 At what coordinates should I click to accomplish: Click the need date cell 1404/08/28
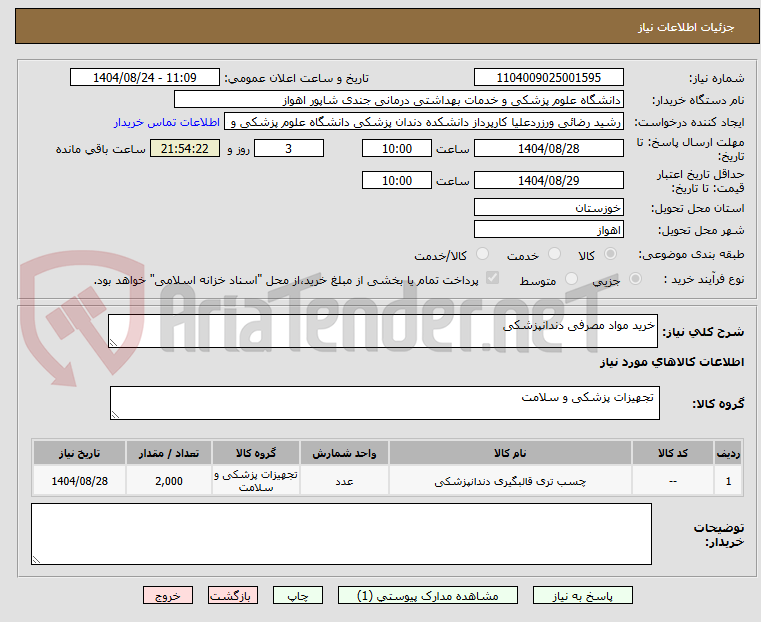(80, 481)
